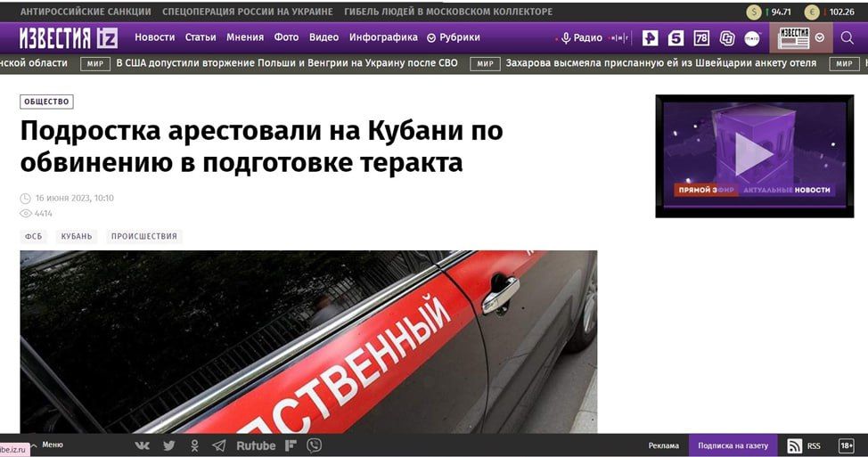Viewport: 868px width, 457px height.
Task: Open the СЭ sports icon
Action: click(727, 37)
